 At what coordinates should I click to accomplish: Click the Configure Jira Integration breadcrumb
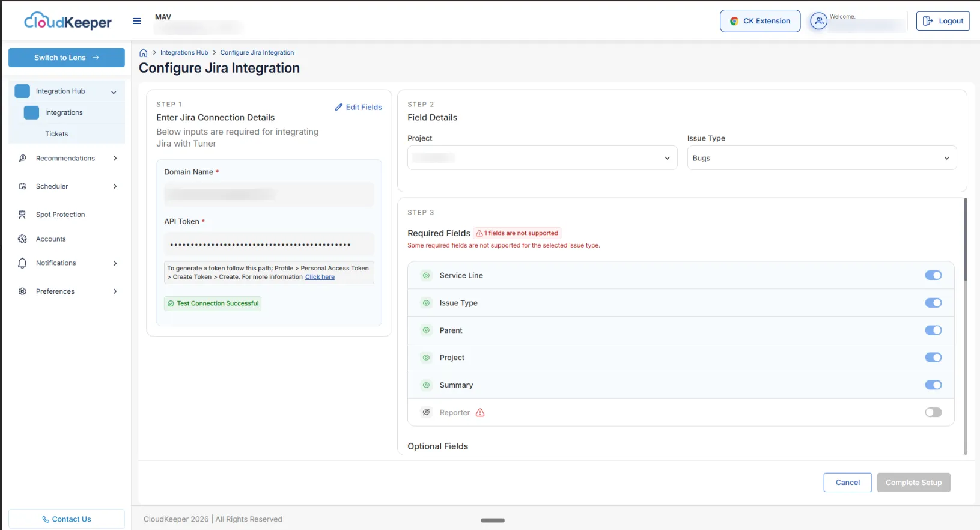pos(257,53)
